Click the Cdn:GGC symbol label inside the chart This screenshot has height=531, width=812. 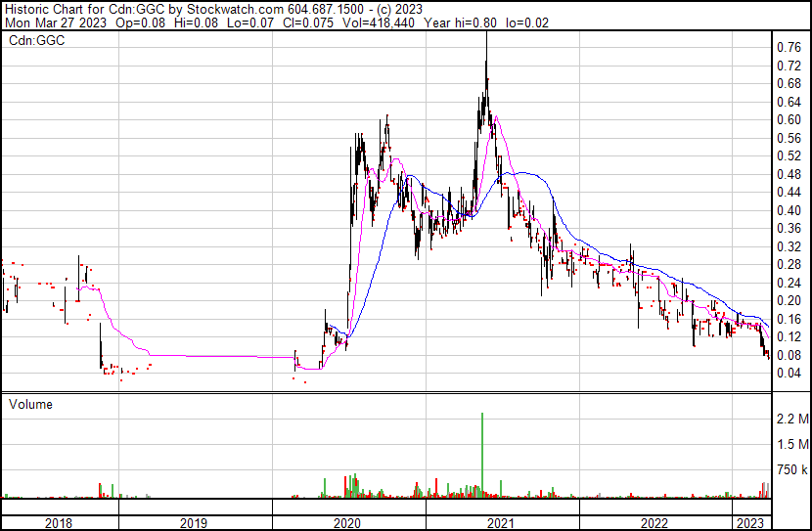(30, 39)
